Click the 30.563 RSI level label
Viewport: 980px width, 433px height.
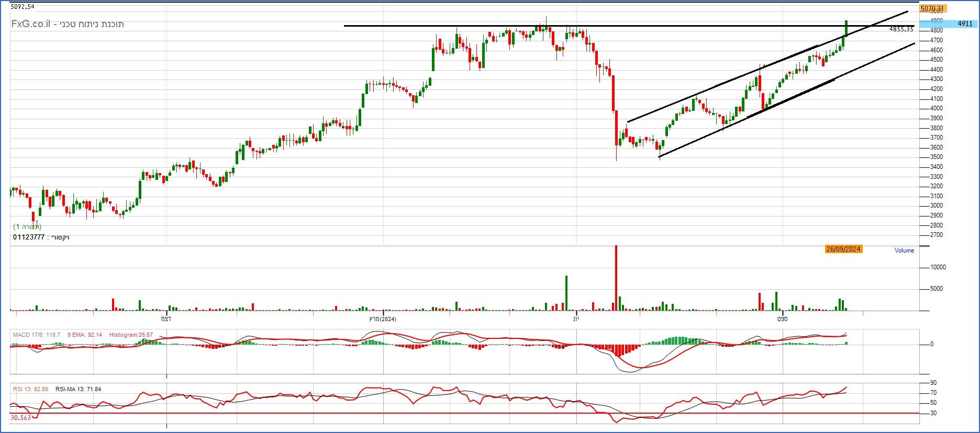point(20,418)
